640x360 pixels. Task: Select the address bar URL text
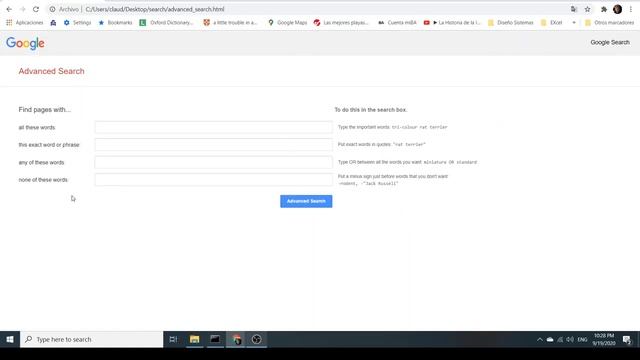(155, 9)
